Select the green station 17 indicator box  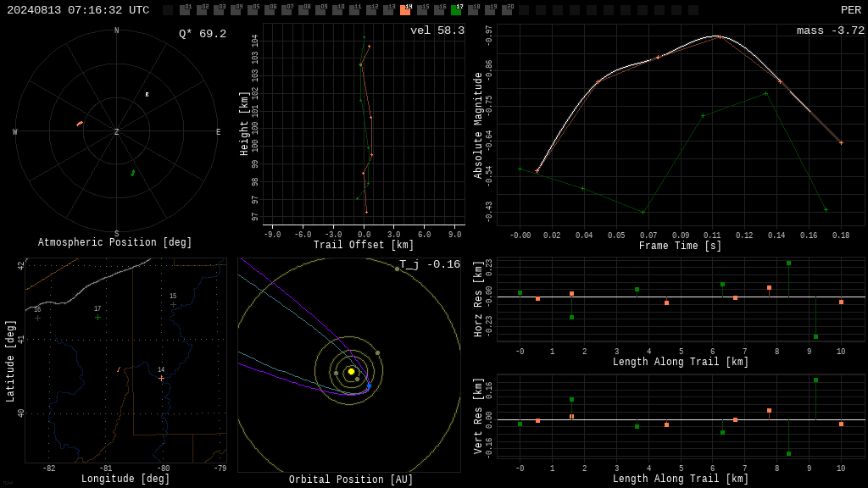(x=456, y=9)
